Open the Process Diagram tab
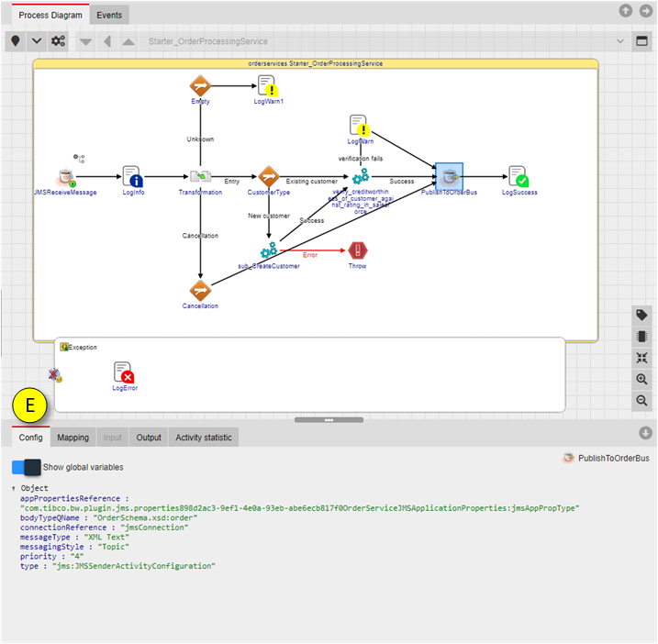The height and width of the screenshot is (644, 658). point(50,15)
